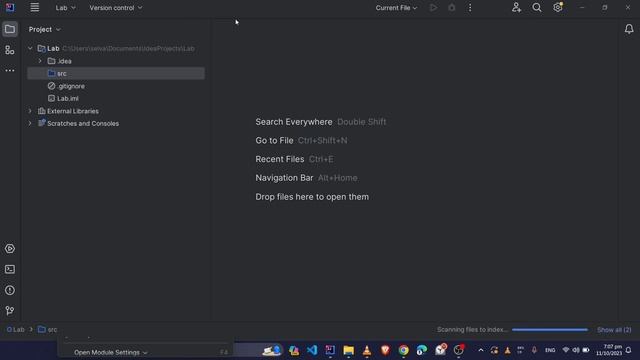The image size is (640, 360).
Task: Click the microphone tray icon
Action: pos(534,350)
